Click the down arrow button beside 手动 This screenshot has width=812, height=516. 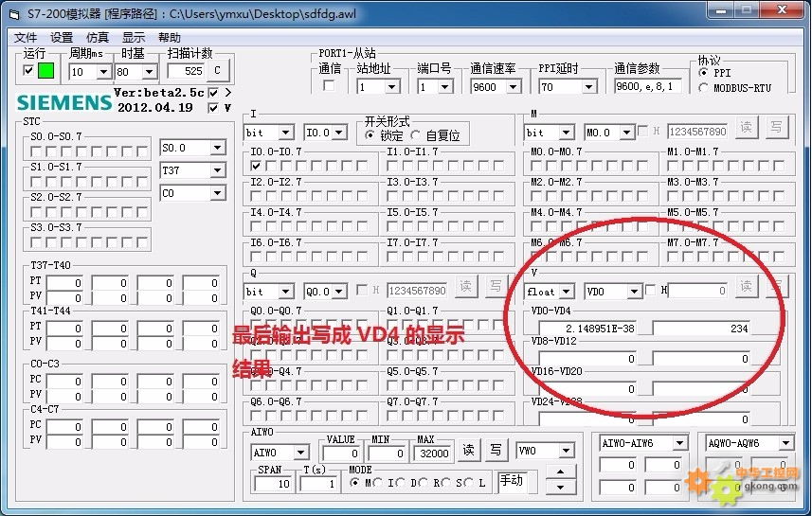pyautogui.click(x=560, y=487)
